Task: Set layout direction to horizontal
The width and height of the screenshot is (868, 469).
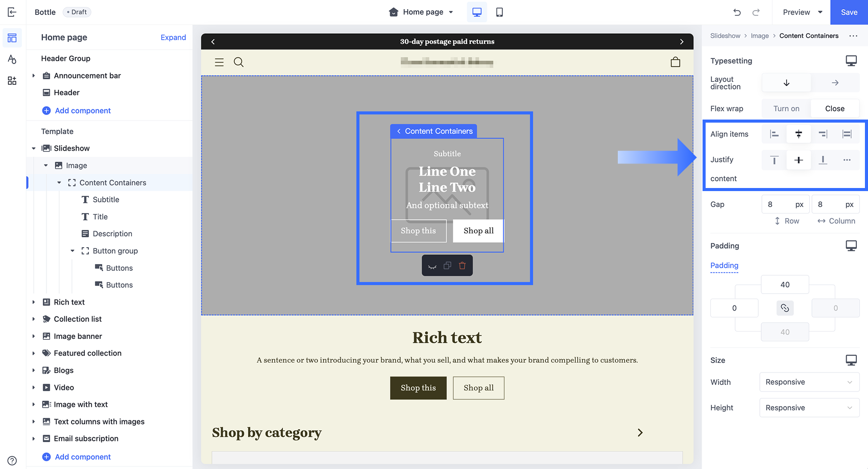Action: (x=835, y=83)
